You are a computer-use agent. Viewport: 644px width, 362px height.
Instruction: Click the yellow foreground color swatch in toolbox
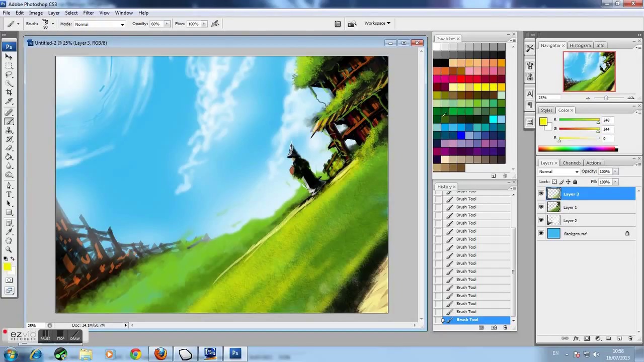pos(7,267)
